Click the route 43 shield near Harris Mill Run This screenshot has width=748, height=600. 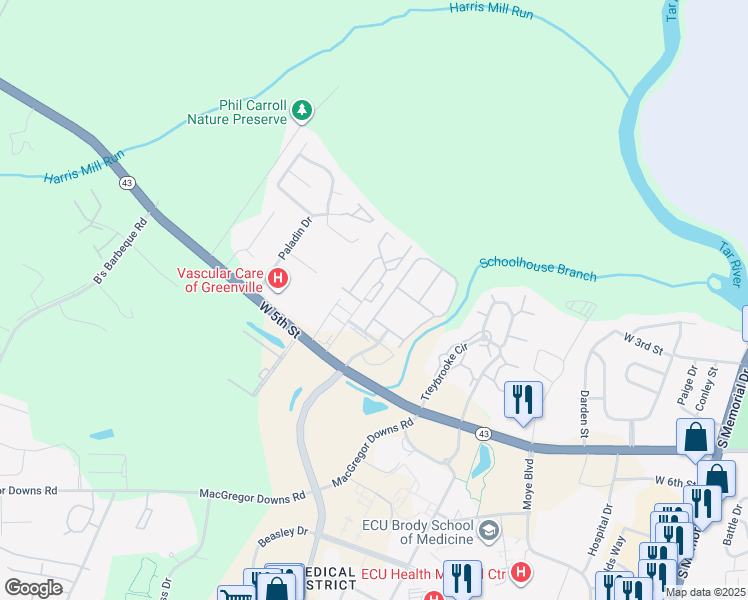point(127,183)
